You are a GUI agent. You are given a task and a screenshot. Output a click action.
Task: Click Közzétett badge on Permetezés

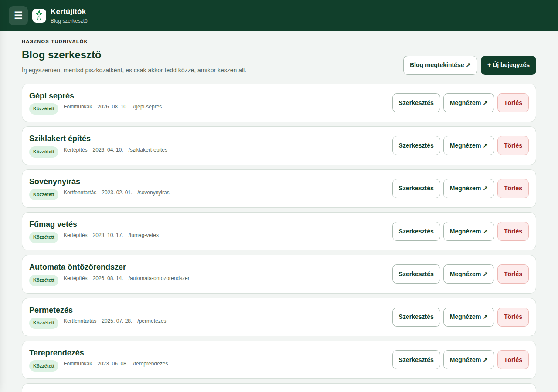pyautogui.click(x=44, y=323)
